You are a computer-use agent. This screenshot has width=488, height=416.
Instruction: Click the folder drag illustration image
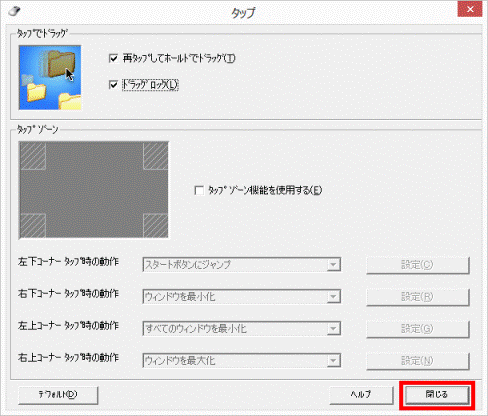(50, 78)
